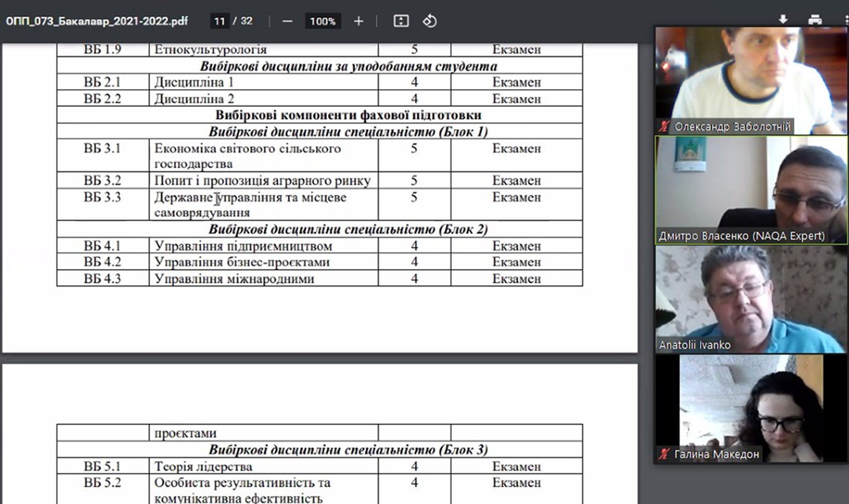Click the PDF file name ОПП_073_Бакалавр_2021-2022.pdf
The height and width of the screenshot is (504, 849).
coord(96,21)
